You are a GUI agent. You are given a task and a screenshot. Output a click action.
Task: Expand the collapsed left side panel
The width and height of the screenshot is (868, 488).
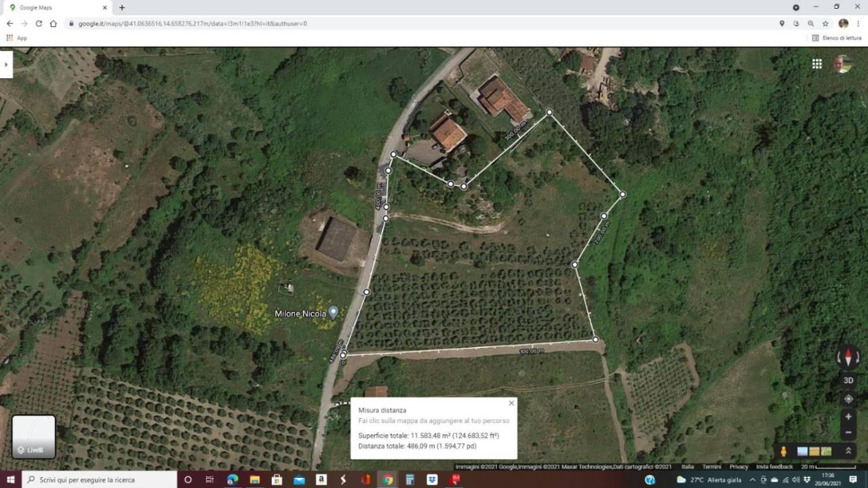tap(6, 64)
